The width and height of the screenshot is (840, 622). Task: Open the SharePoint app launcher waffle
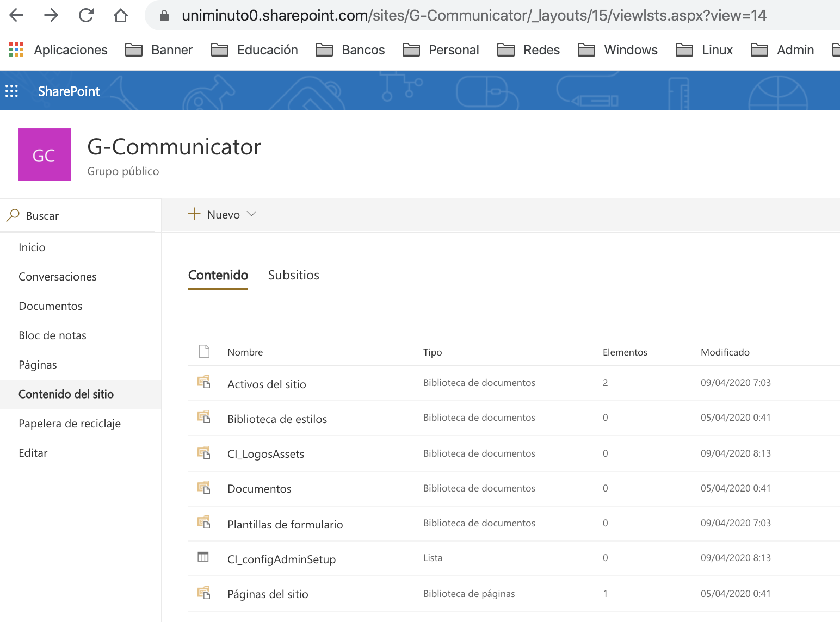(x=11, y=91)
